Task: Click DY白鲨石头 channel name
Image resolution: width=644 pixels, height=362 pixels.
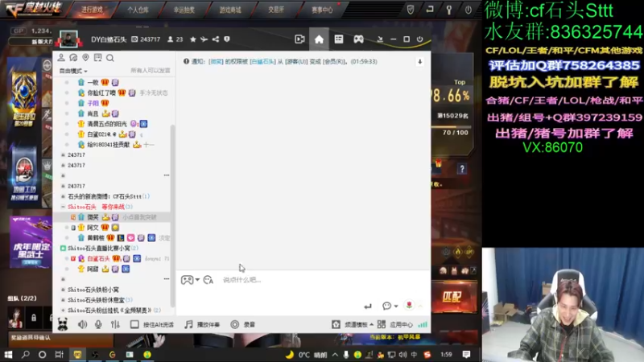Action: point(109,39)
